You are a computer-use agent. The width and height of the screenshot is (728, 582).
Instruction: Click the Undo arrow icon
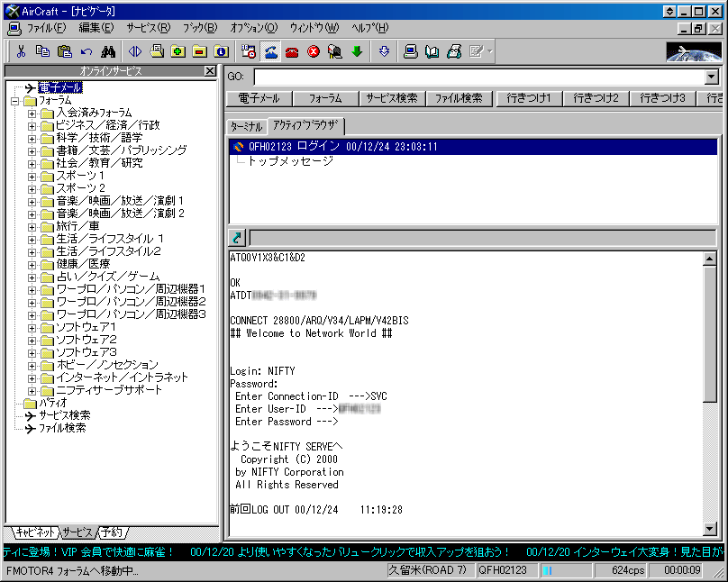click(86, 51)
